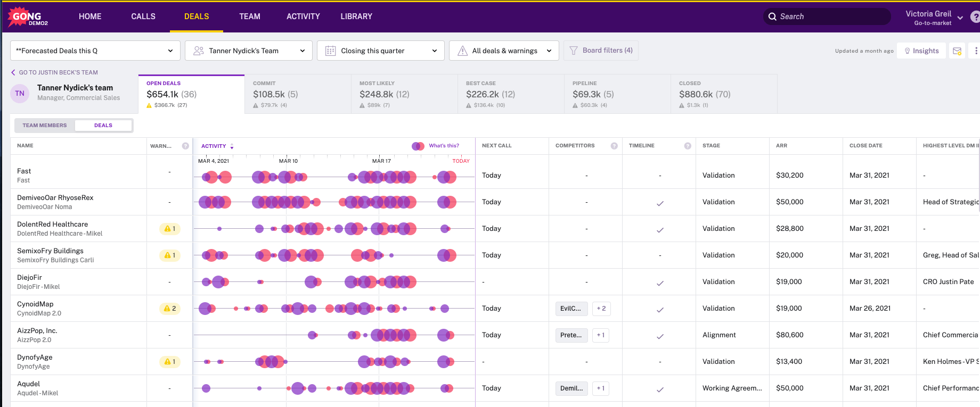980x407 pixels.
Task: Click the email envelope icon near Insights
Action: 957,51
